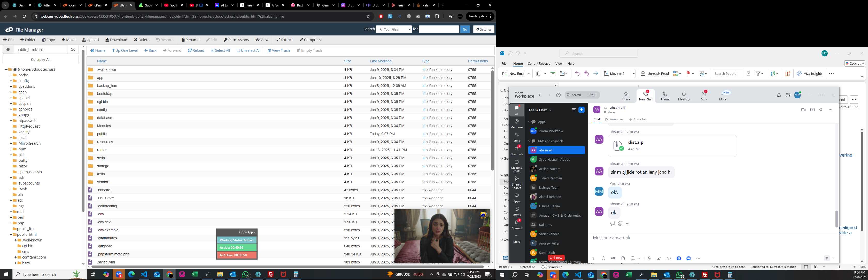Click Mentions in Zoom chat sidebar

(x=517, y=124)
